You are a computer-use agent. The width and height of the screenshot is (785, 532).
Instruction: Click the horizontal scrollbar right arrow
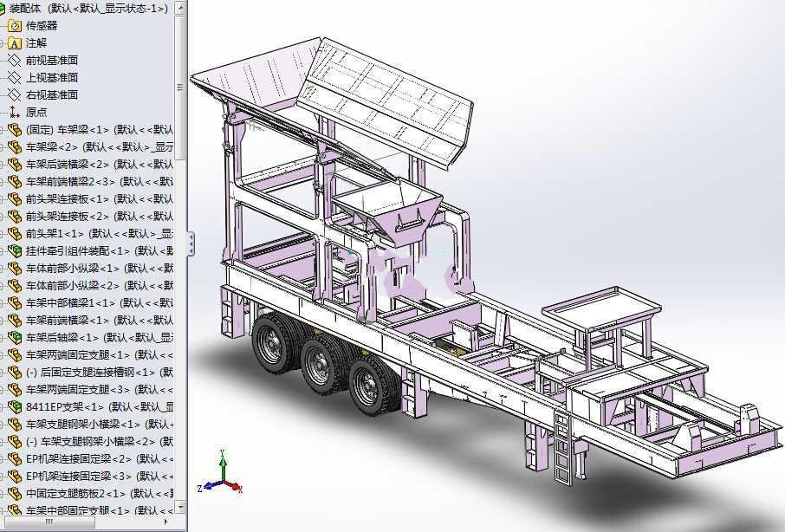[x=166, y=522]
